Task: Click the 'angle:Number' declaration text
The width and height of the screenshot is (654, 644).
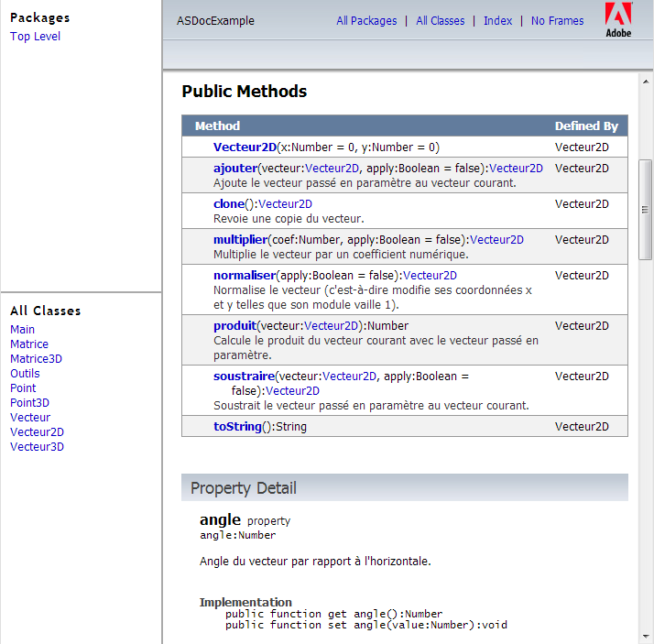Action: coord(238,535)
